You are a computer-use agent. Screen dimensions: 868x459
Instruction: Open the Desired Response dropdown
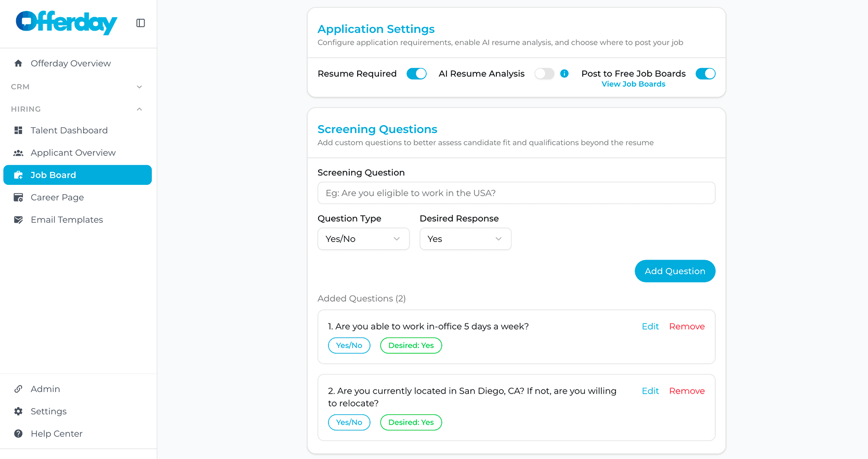465,239
